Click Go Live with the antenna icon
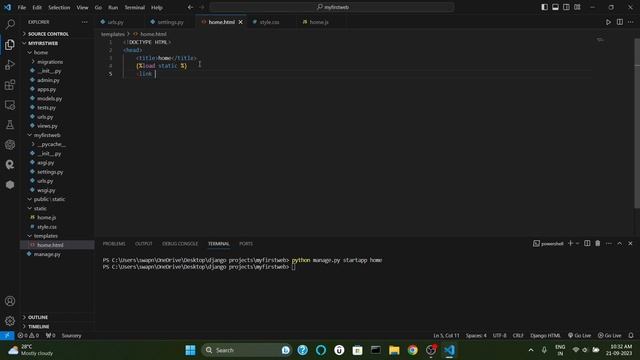Image resolution: width=640 pixels, height=360 pixels. click(579, 336)
